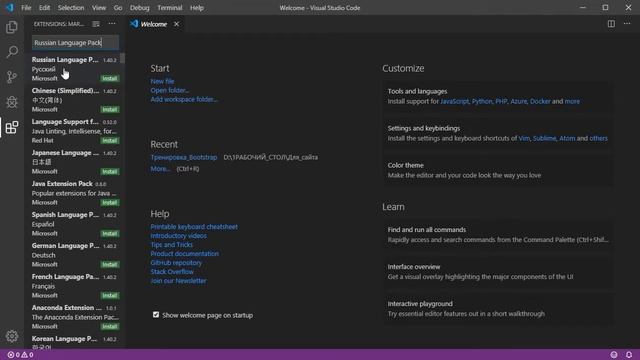Close the Welcome tab
This screenshot has width=640, height=360.
point(176,24)
